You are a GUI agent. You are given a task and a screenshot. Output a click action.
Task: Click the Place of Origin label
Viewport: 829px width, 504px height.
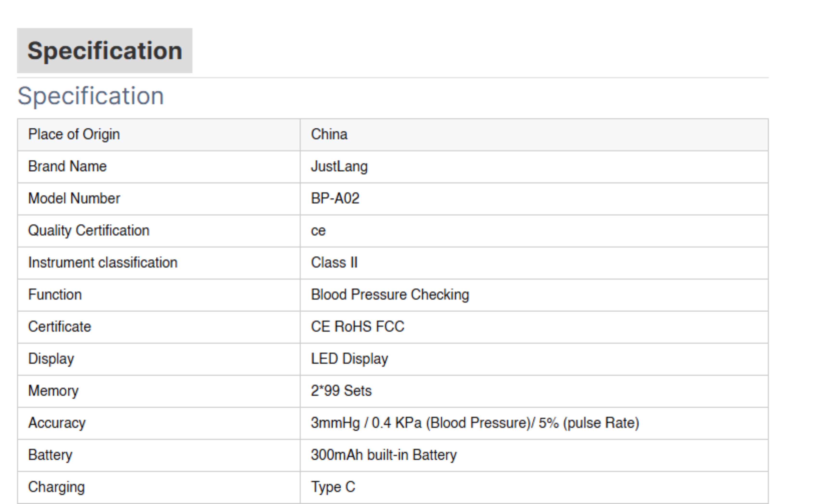click(74, 134)
